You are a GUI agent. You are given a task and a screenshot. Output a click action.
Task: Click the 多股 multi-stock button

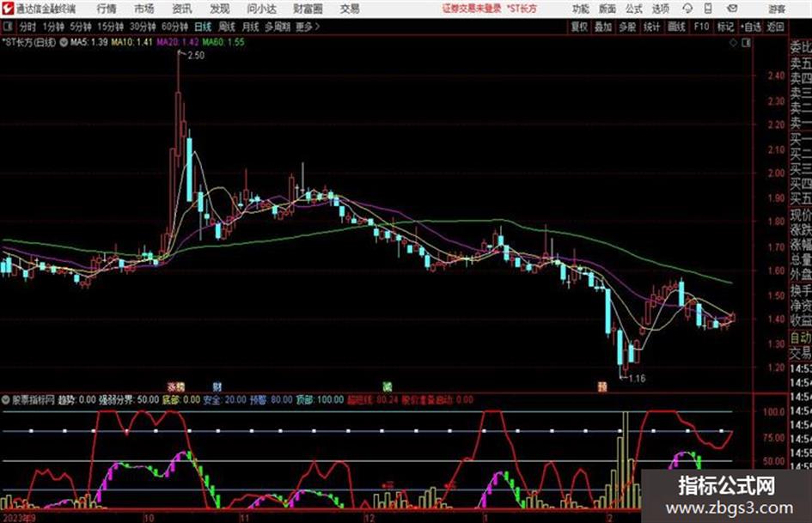tap(627, 27)
